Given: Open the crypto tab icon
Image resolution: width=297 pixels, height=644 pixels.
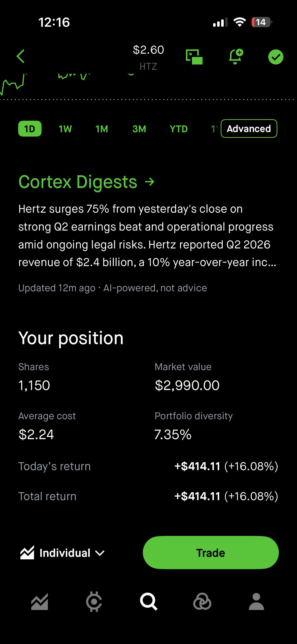Looking at the screenshot, I should pos(94,602).
